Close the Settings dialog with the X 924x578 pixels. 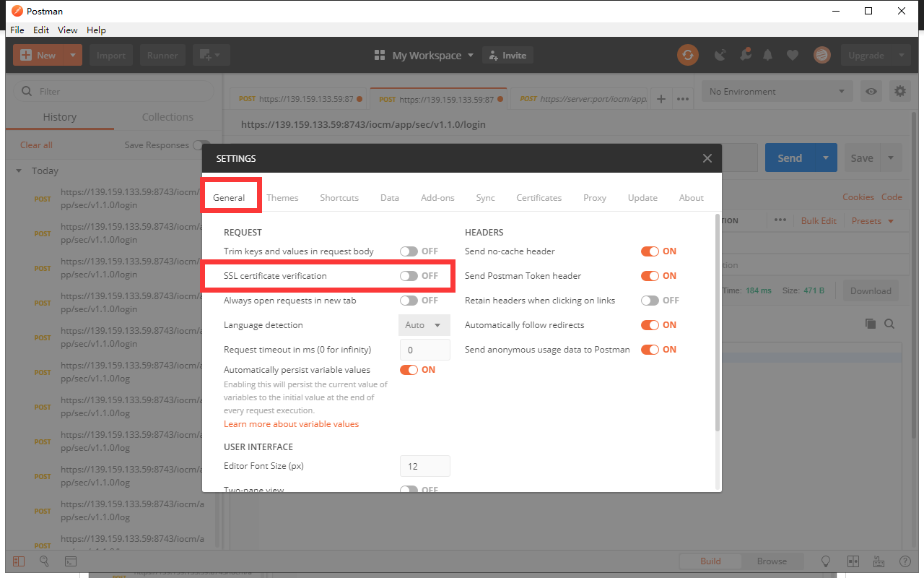[707, 158]
